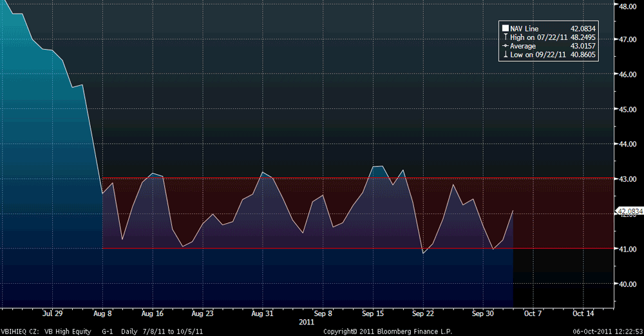The width and height of the screenshot is (644, 336).
Task: Click the 47.00 y-axis label
Action: (628, 40)
